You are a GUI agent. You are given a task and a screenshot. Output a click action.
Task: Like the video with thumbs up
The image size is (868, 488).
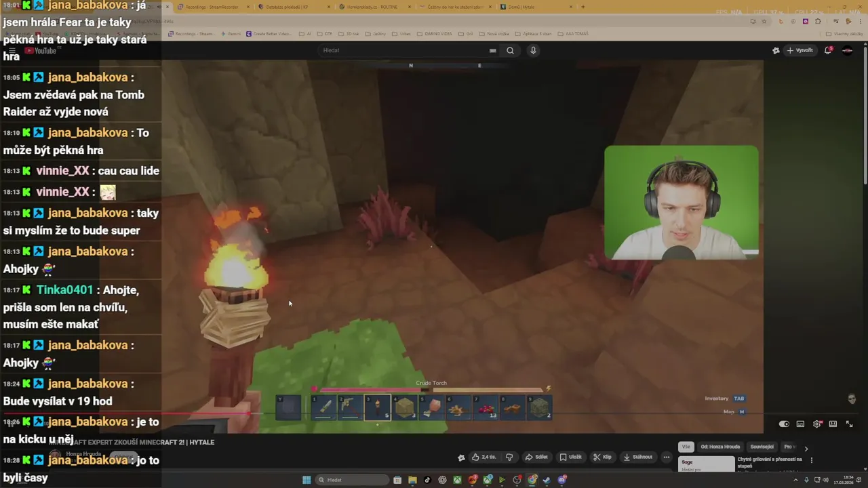click(484, 457)
